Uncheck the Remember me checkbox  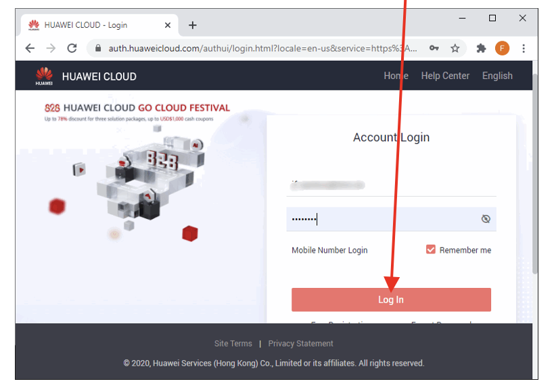[x=431, y=249]
